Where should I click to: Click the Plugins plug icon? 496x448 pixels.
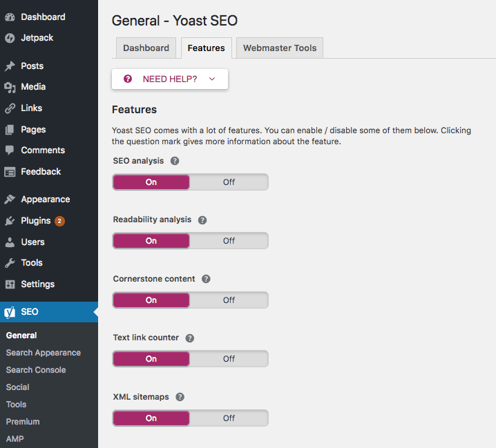click(10, 221)
